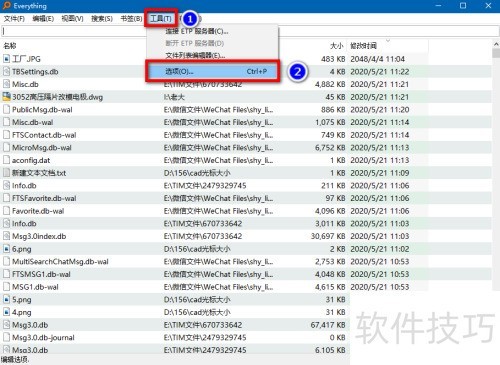Image resolution: width=500 pixels, height=365 pixels.
Task: Click the file icon beside TBSettings.db
Action: coord(6,72)
